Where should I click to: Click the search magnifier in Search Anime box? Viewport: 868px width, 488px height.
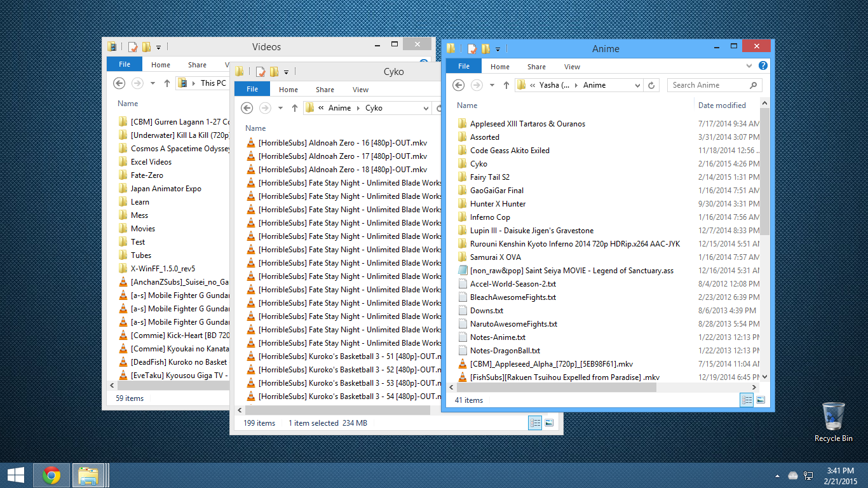(x=754, y=85)
